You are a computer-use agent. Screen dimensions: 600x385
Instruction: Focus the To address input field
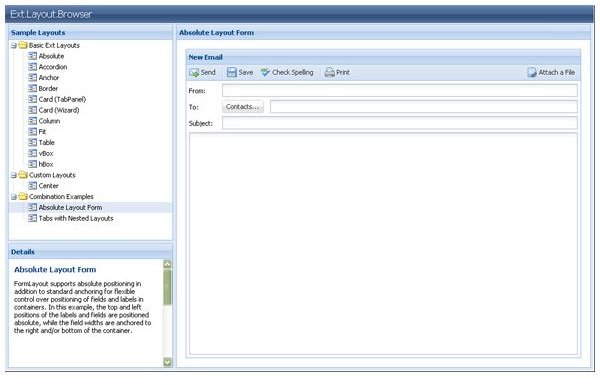[424, 107]
